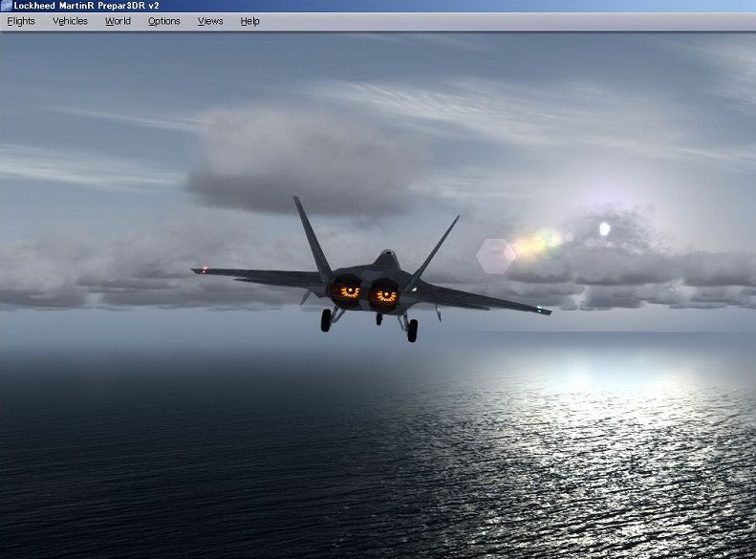Click the Prepar3D app icon in title bar

(6, 6)
